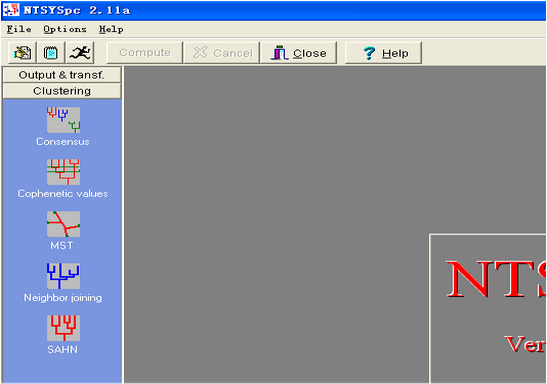
Task: Click the NTSYSpc 2.11a title bar text
Action: [76, 10]
